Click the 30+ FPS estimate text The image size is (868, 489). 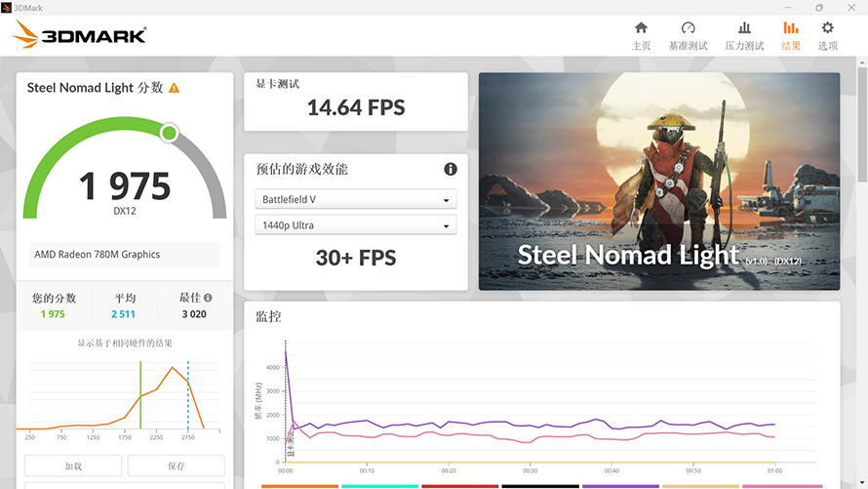click(x=356, y=258)
